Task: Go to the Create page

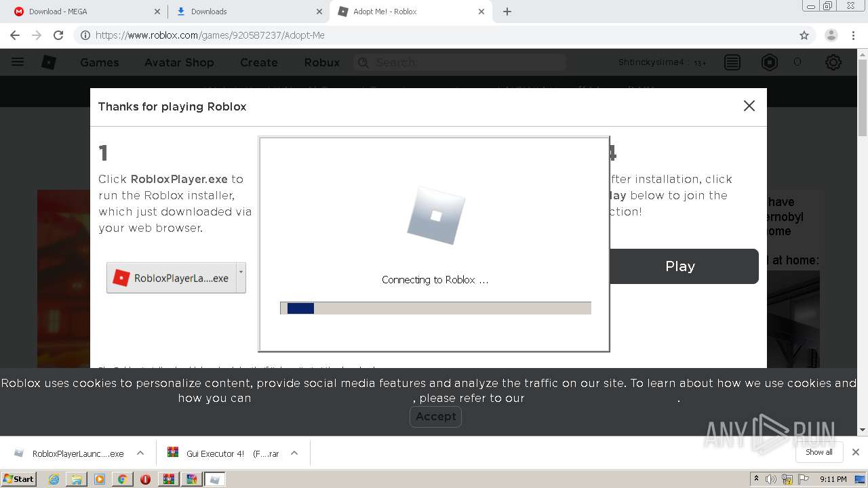Action: tap(259, 62)
